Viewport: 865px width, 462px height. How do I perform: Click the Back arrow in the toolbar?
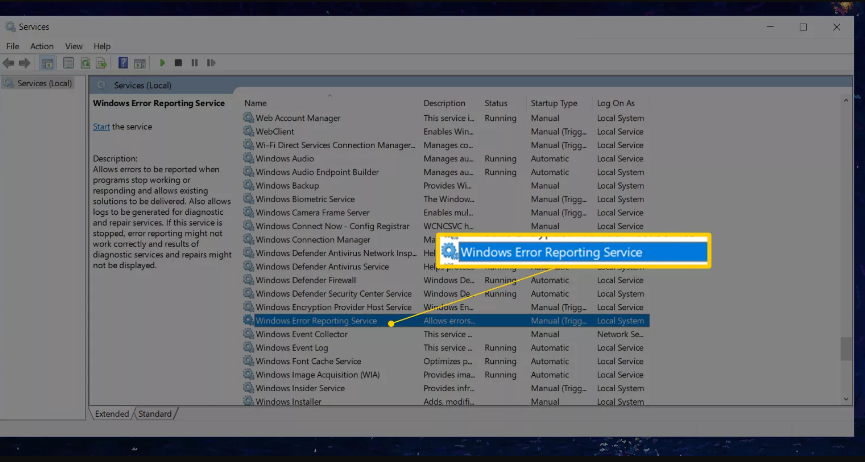8,63
